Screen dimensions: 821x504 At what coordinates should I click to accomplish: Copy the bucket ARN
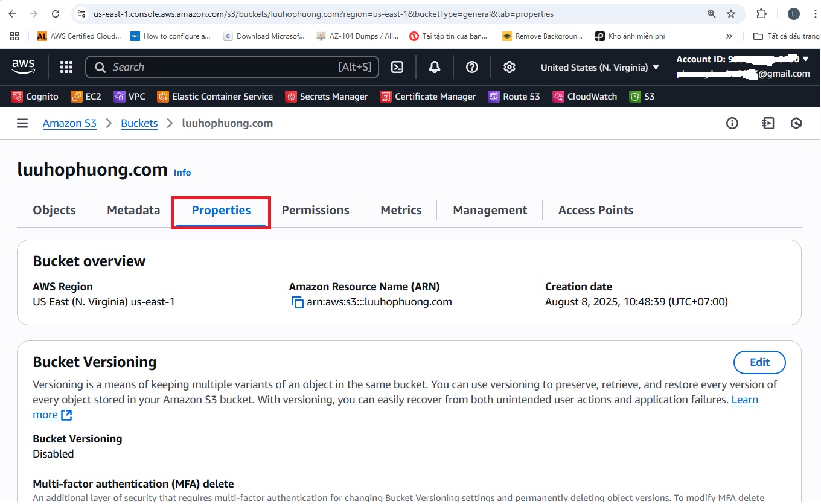tap(297, 302)
